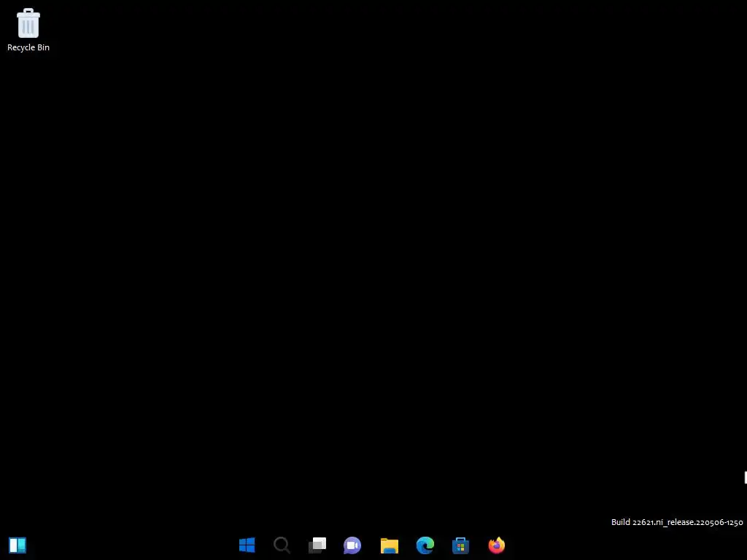Open the Windows Start menu
The image size is (747, 560).
247,545
